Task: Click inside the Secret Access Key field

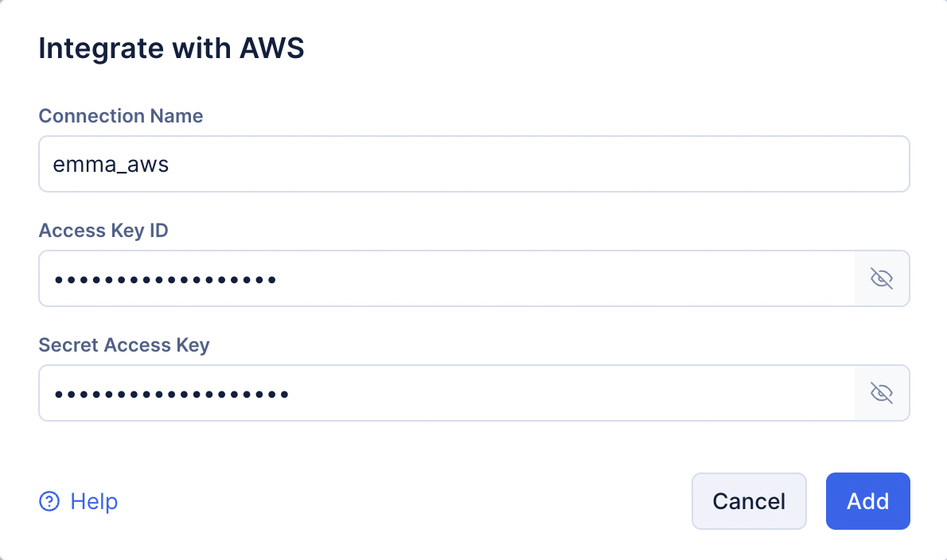Action: (446, 393)
